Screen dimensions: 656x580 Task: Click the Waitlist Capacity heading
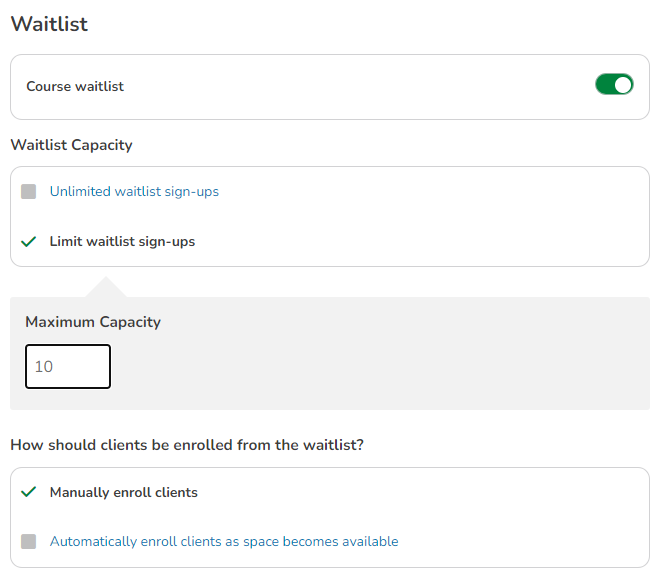tap(71, 145)
